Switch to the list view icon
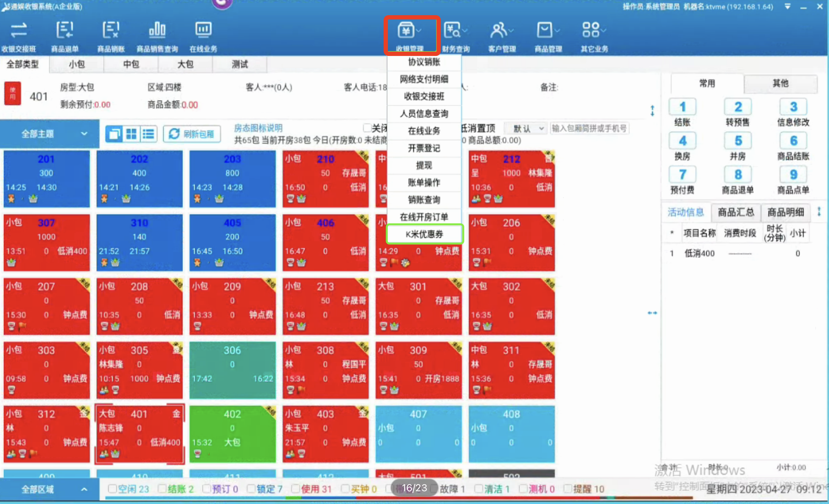Image resolution: width=829 pixels, height=504 pixels. click(148, 134)
